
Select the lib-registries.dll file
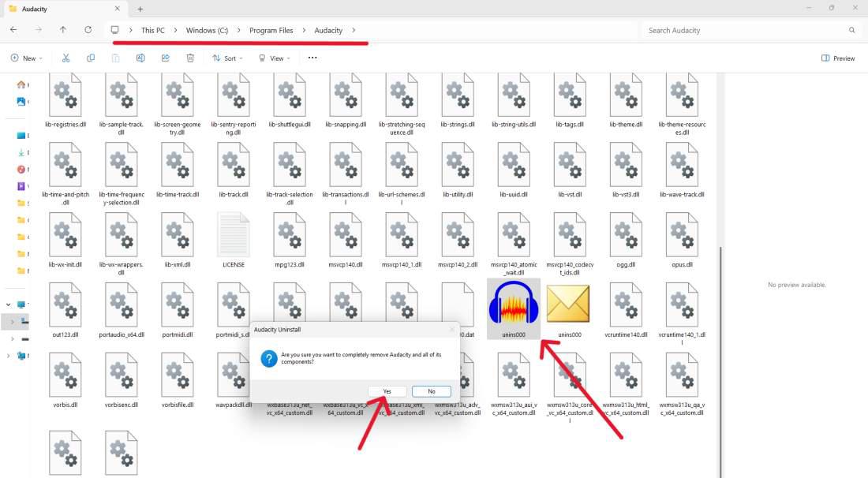point(65,101)
